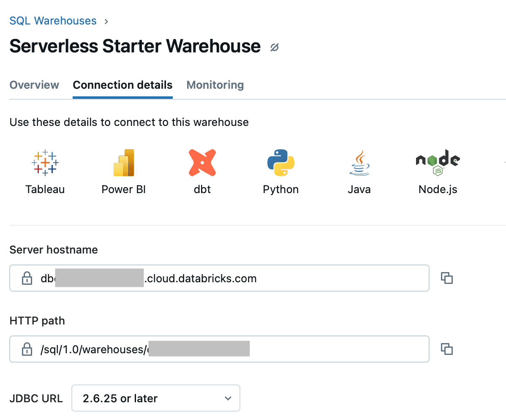Viewport: 506px width, 420px height.
Task: Choose the Node.js connector icon
Action: pyautogui.click(x=438, y=162)
